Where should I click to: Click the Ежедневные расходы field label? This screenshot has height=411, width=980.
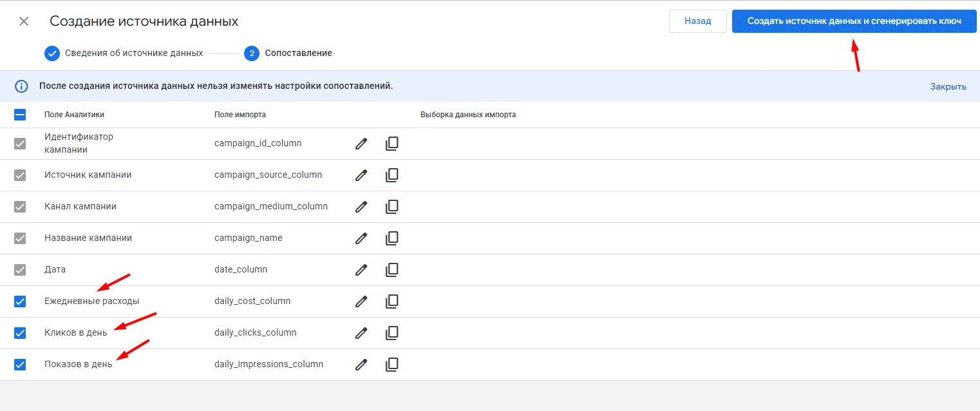pos(92,301)
